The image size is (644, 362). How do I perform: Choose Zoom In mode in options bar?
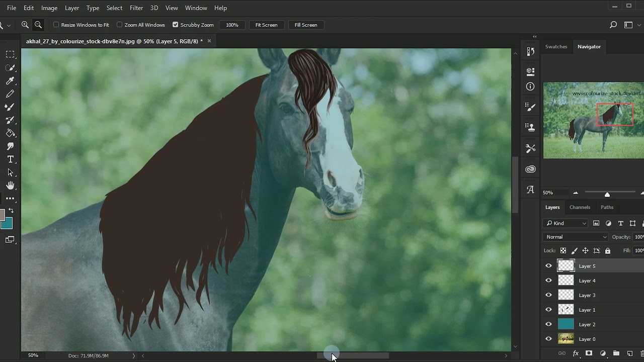point(25,25)
